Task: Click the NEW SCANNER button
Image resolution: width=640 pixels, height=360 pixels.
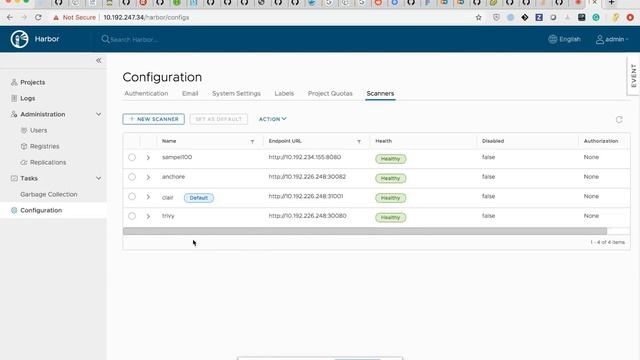Action: [x=153, y=119]
